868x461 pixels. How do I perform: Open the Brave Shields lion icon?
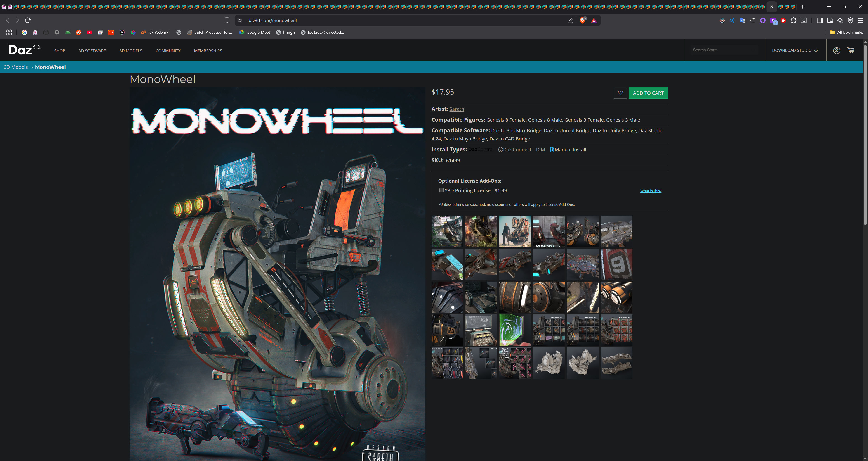pyautogui.click(x=583, y=21)
